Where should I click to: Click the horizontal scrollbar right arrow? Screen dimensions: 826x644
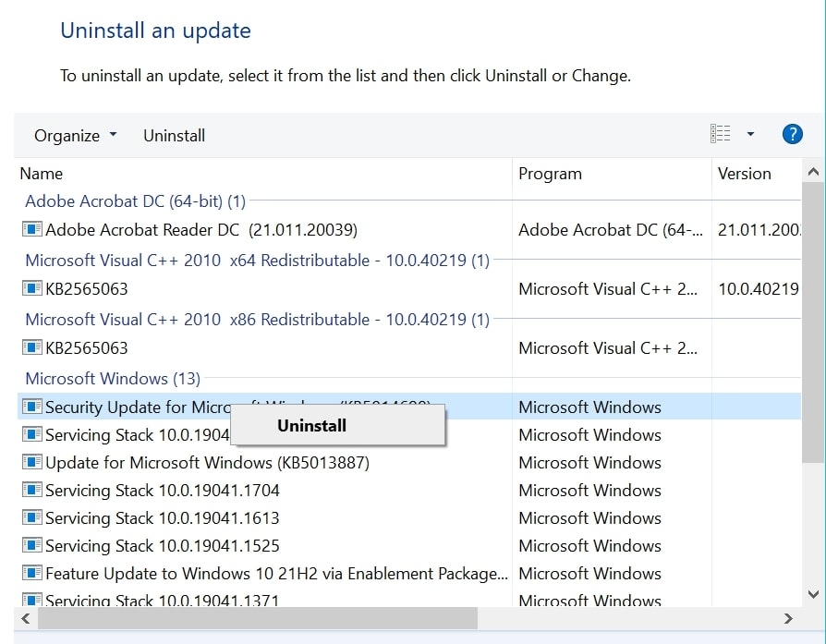pyautogui.click(x=788, y=618)
